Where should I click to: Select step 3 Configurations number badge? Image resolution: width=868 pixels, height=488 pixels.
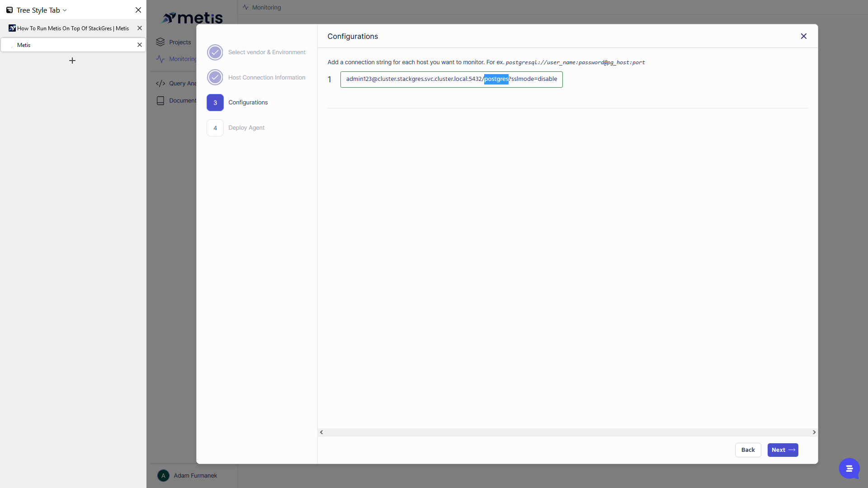[215, 103]
